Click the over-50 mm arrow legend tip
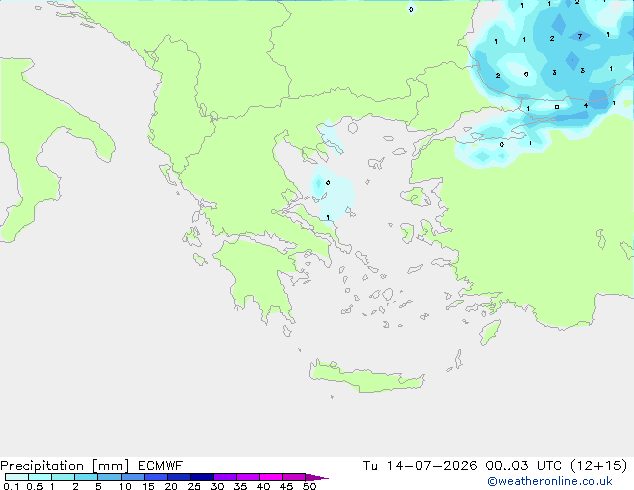Image resolution: width=634 pixels, height=490 pixels. (x=317, y=477)
